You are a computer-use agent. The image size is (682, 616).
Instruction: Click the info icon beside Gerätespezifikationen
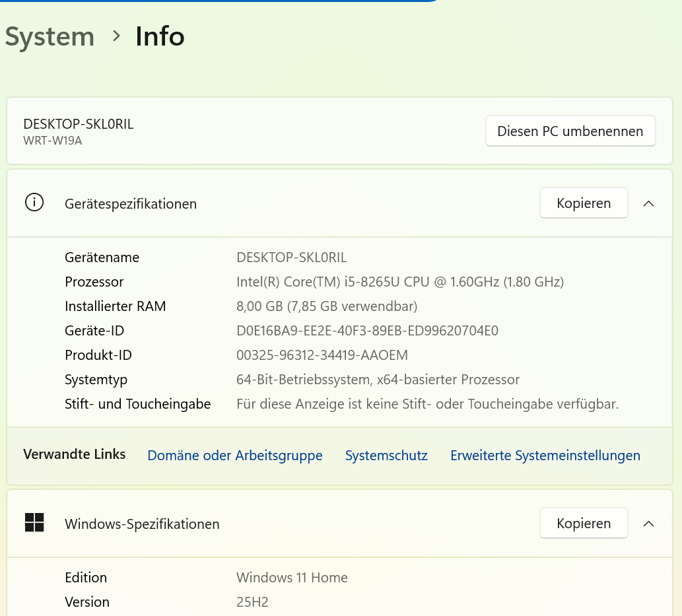coord(34,203)
